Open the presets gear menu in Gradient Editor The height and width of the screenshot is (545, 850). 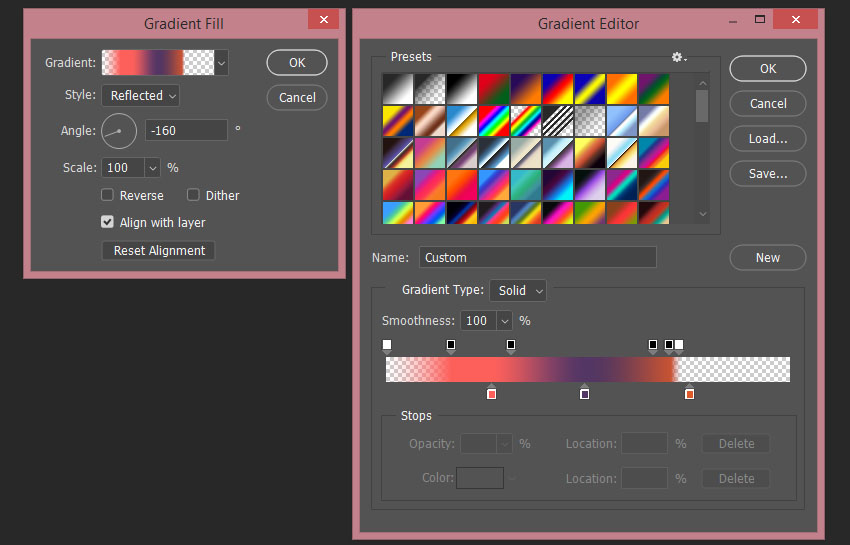click(679, 57)
